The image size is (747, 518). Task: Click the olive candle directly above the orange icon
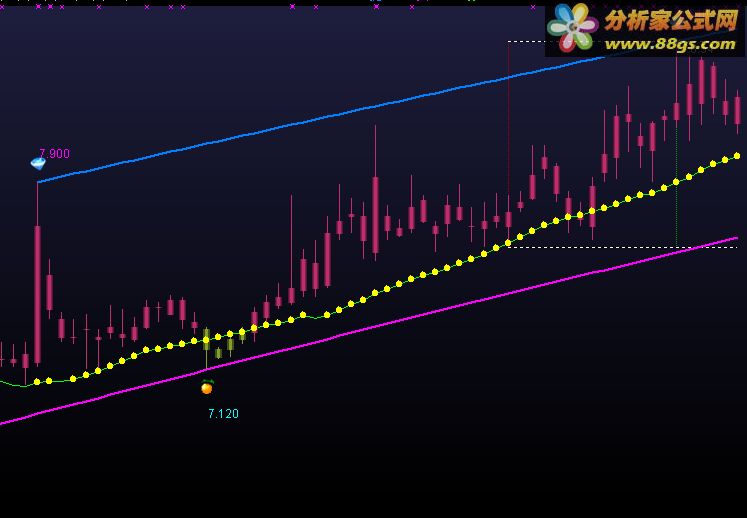[206, 339]
